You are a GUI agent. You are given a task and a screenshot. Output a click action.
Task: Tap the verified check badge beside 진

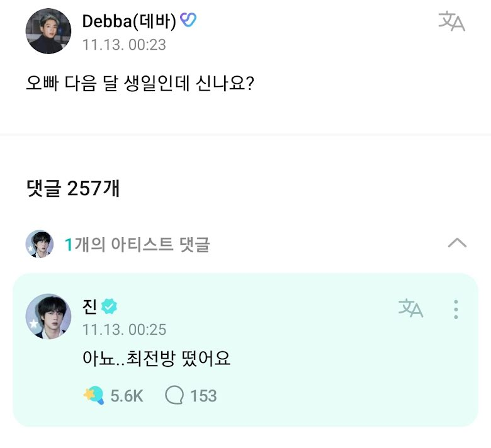[x=109, y=306]
